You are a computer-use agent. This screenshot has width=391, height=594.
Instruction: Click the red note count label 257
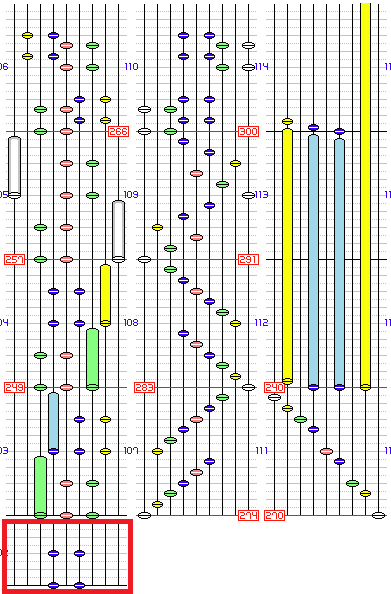(15, 259)
